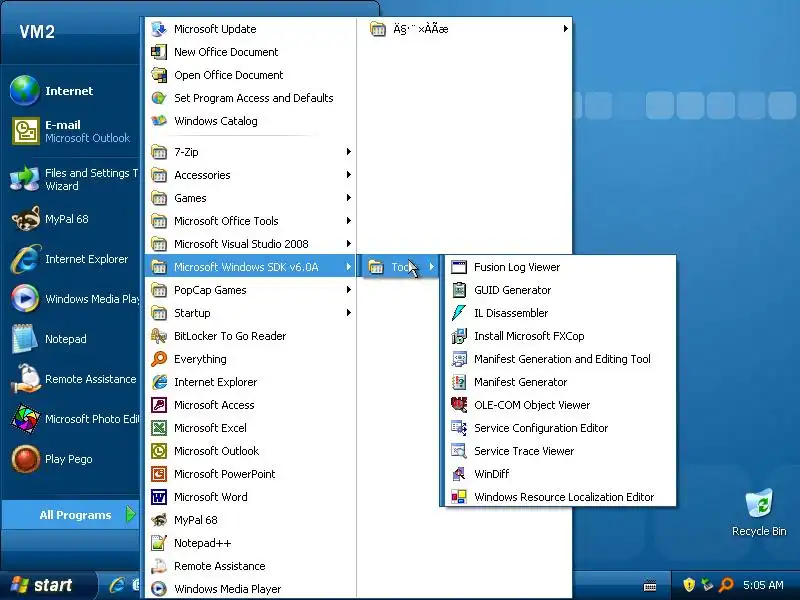The image size is (800, 600).
Task: Click the security shield tray icon
Action: [x=689, y=585]
